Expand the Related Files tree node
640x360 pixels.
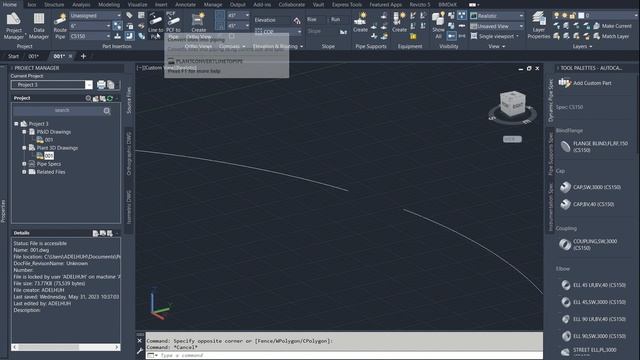click(24, 172)
